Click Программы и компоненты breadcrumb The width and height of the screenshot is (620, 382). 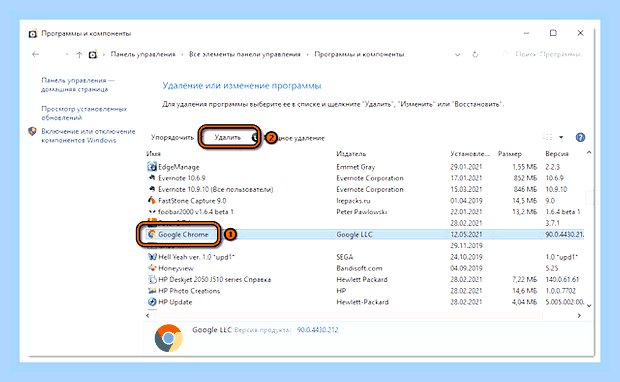[359, 54]
